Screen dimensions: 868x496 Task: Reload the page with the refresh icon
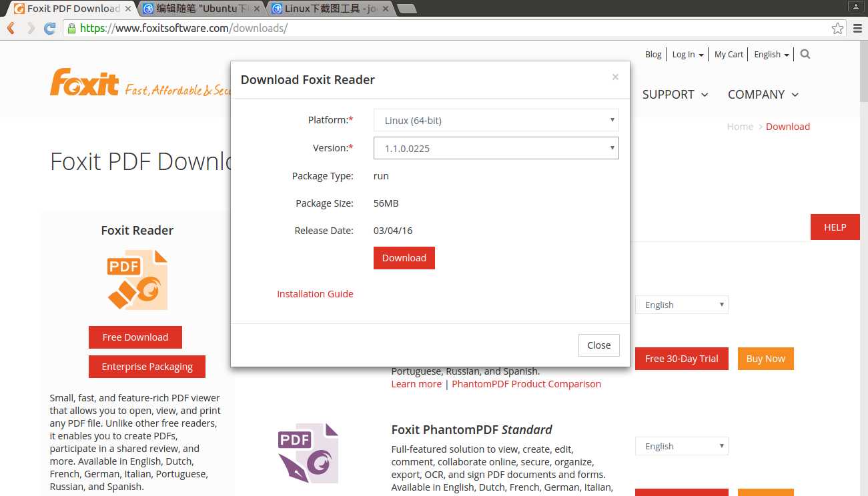[x=49, y=28]
